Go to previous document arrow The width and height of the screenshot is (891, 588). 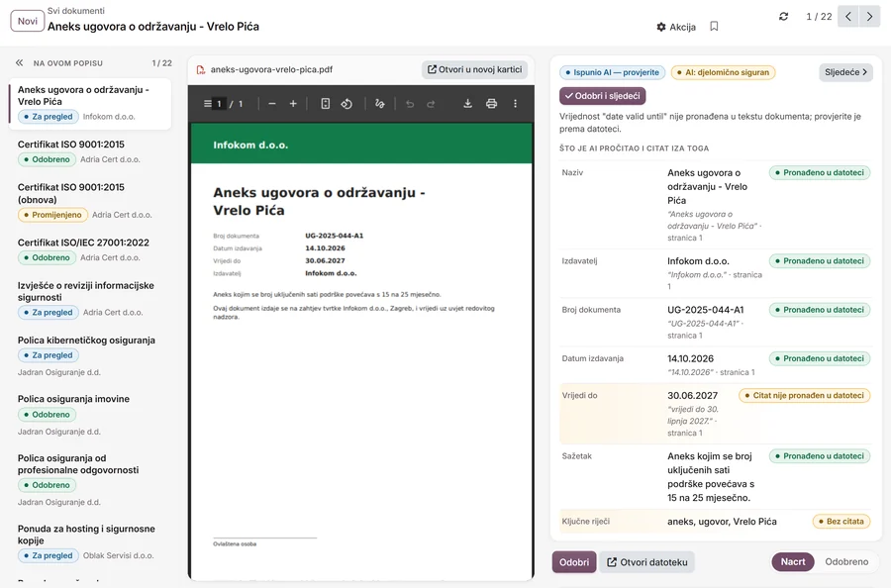point(847,17)
